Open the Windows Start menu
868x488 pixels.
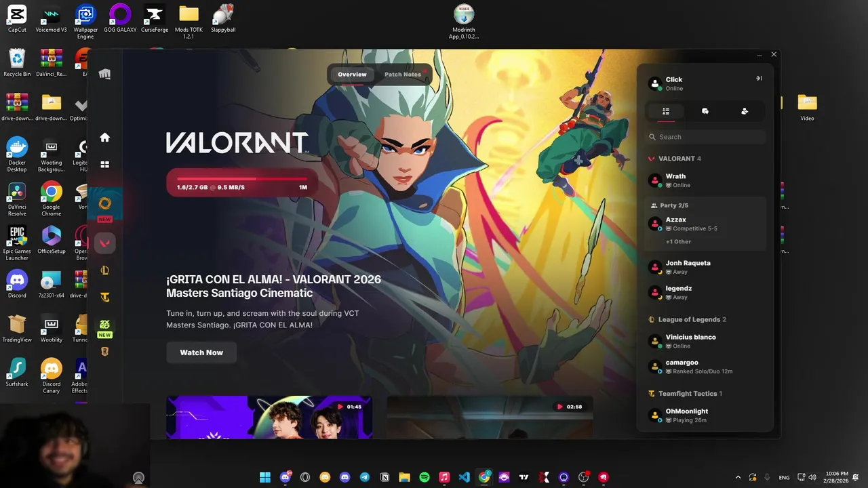coord(265,477)
